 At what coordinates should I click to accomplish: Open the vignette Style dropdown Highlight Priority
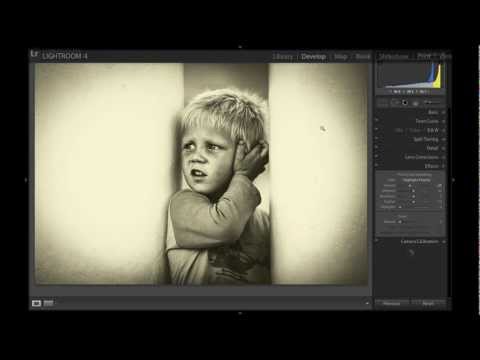[x=417, y=180]
